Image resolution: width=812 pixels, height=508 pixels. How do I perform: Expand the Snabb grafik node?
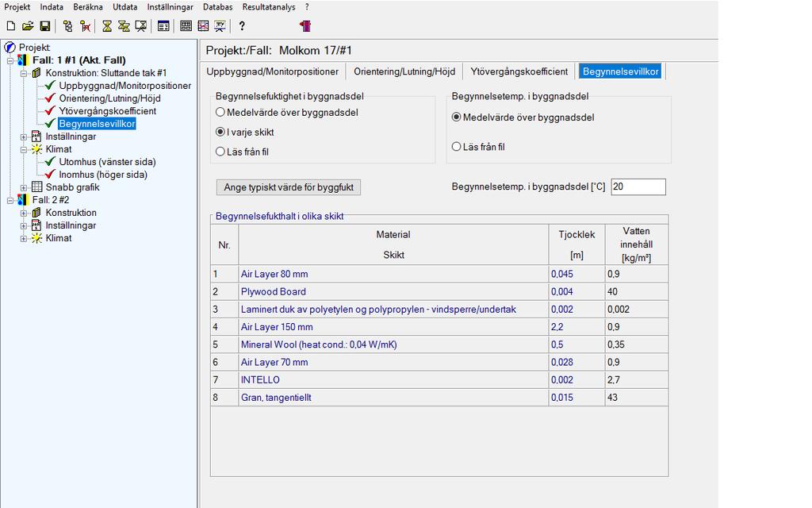coord(24,187)
